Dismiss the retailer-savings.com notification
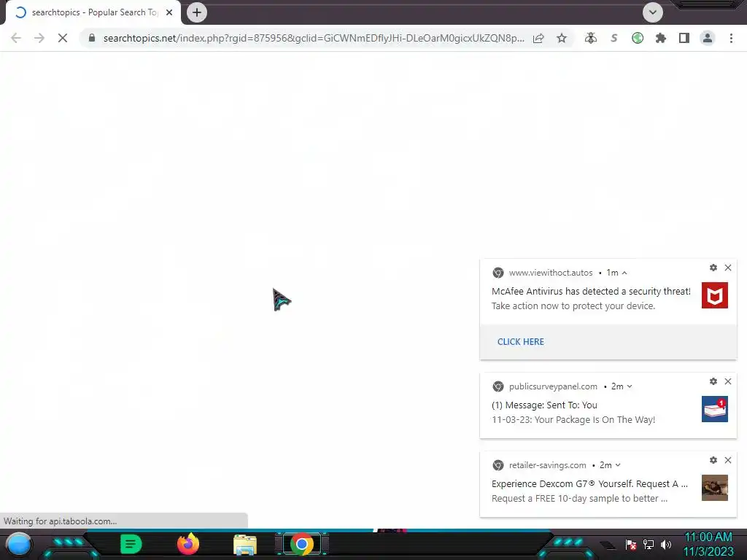Image resolution: width=747 pixels, height=560 pixels. [x=728, y=460]
